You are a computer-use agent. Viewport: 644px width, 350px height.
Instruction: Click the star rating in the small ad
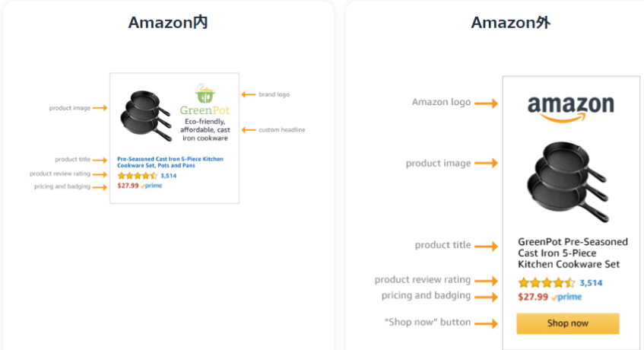coord(137,176)
